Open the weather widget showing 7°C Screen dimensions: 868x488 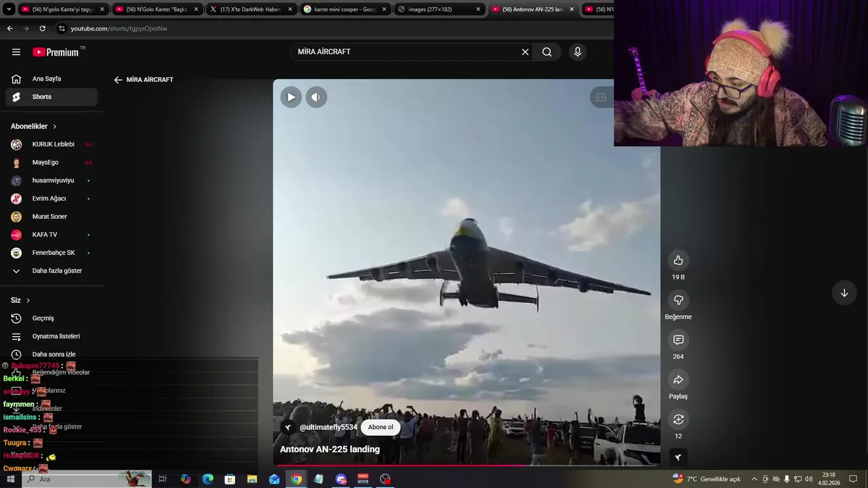706,479
